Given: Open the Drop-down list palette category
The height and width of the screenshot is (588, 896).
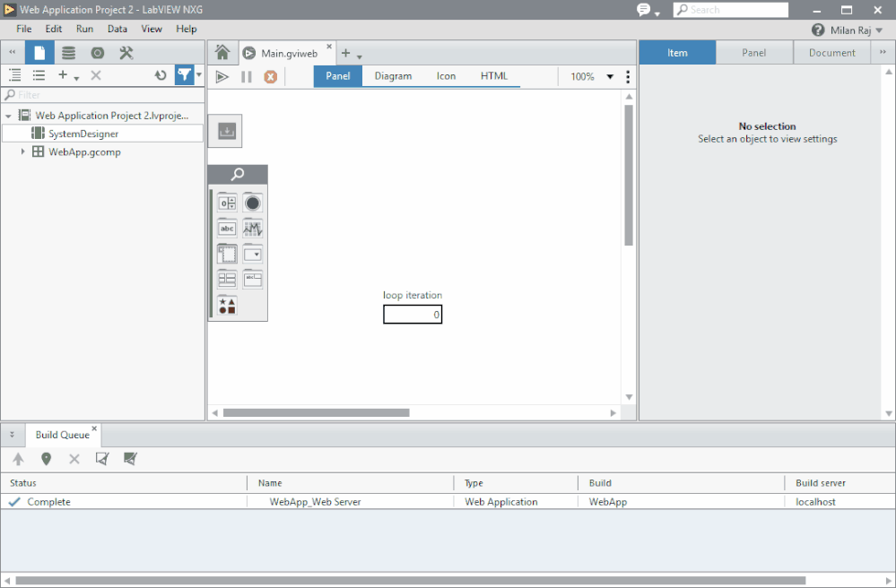Looking at the screenshot, I should [253, 254].
